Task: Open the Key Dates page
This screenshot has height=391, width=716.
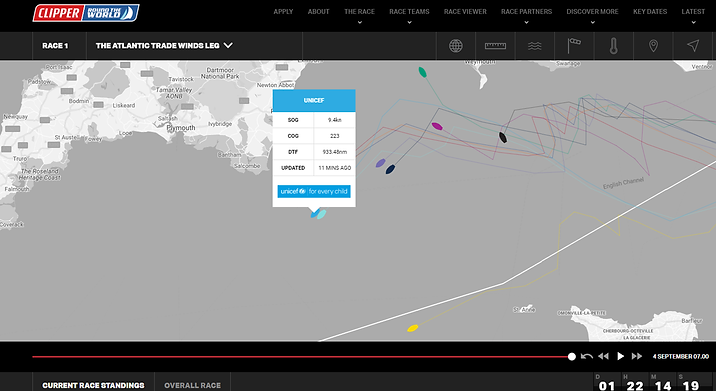Action: [x=650, y=11]
